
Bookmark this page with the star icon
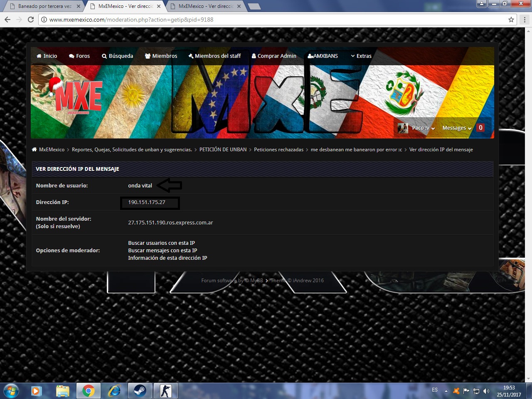(x=511, y=20)
